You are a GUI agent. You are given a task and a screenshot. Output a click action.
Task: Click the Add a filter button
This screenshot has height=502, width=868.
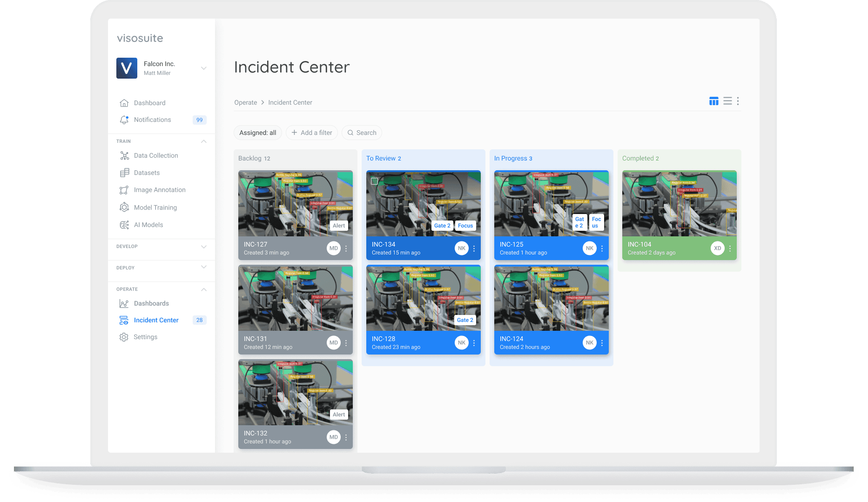tap(312, 133)
